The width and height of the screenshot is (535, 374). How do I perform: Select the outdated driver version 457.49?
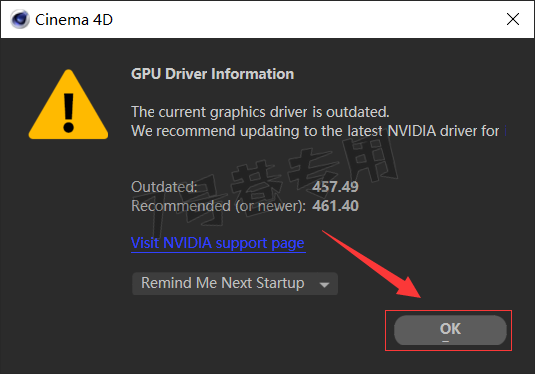[x=335, y=187]
